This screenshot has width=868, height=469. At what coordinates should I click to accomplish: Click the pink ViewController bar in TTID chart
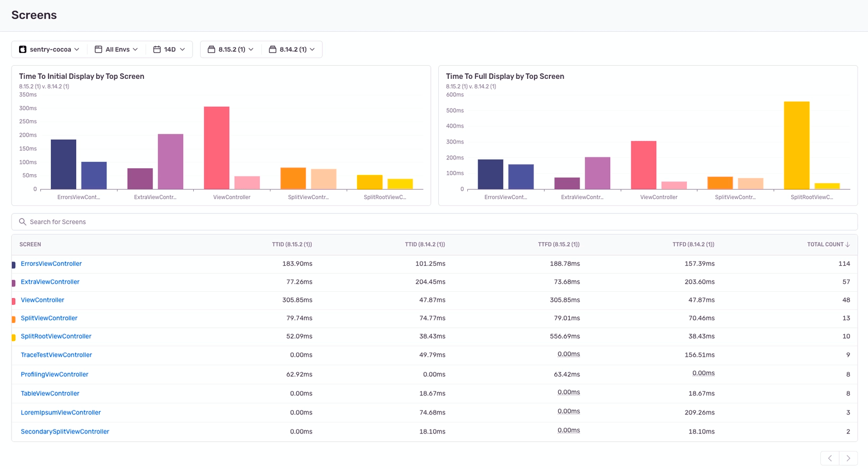coord(216,148)
